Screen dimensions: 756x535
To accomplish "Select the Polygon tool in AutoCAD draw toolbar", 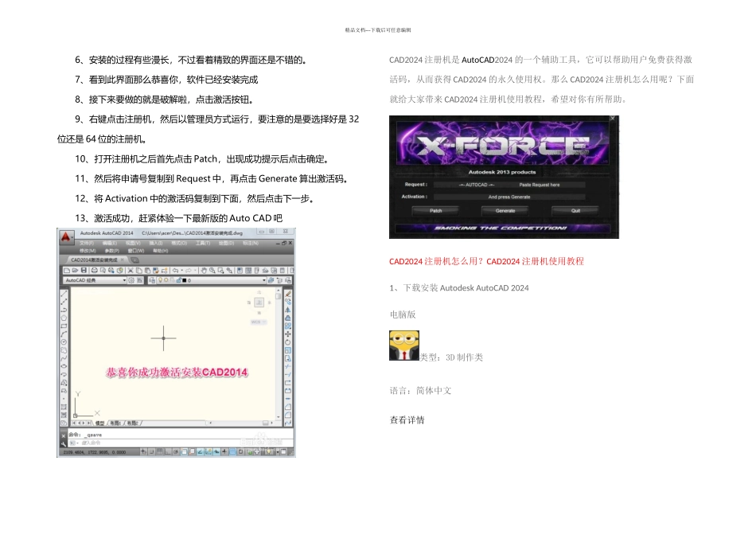I will coord(64,318).
